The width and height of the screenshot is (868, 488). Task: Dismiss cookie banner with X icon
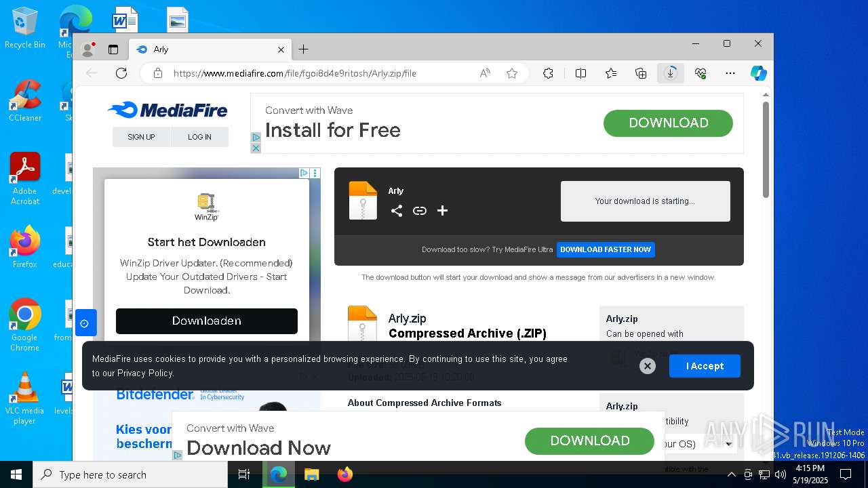(648, 366)
